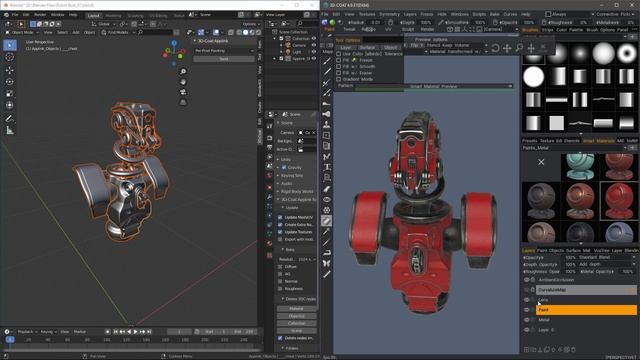Image resolution: width=640 pixels, height=360 pixels.
Task: Select the stamp tool in 3D-Coat toolbar
Action: tap(327, 125)
